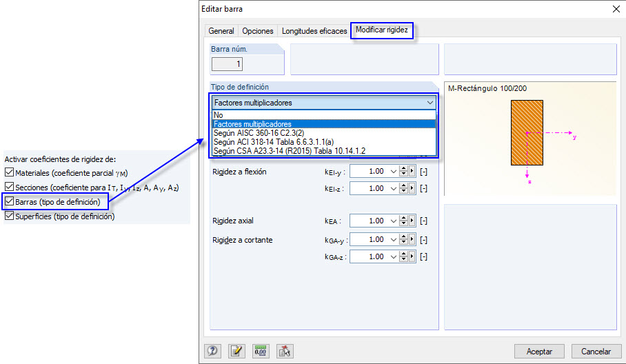The width and height of the screenshot is (626, 364).
Task: Select Según ACI 318-14 Tabla 6.6.3.1.1(a)
Action: (324, 142)
